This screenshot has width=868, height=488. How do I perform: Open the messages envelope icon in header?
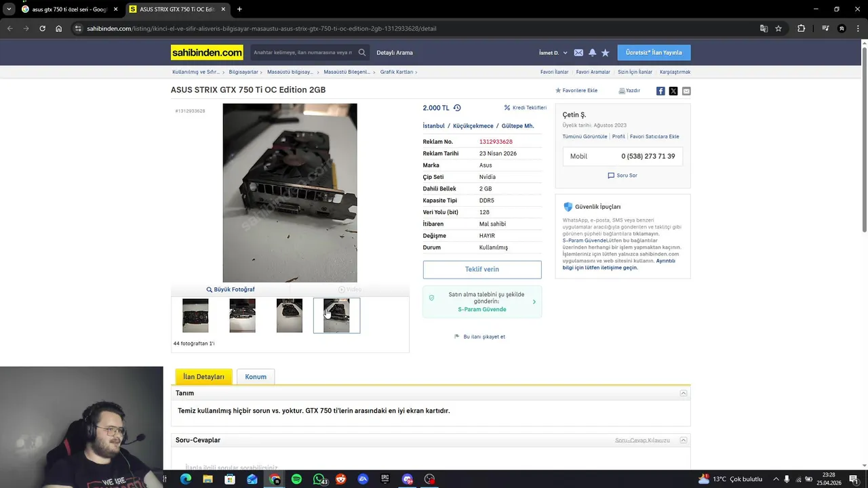[578, 52]
